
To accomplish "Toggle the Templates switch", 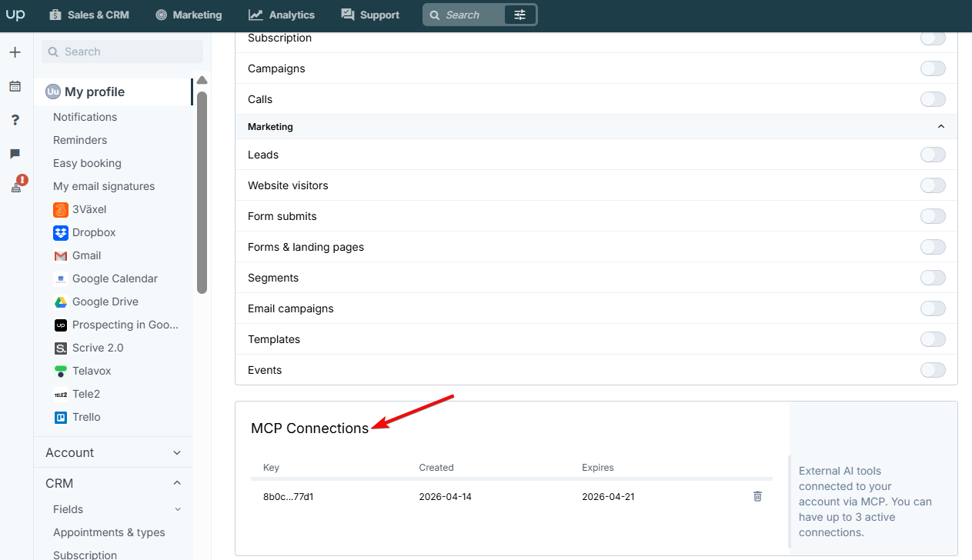I will (933, 339).
